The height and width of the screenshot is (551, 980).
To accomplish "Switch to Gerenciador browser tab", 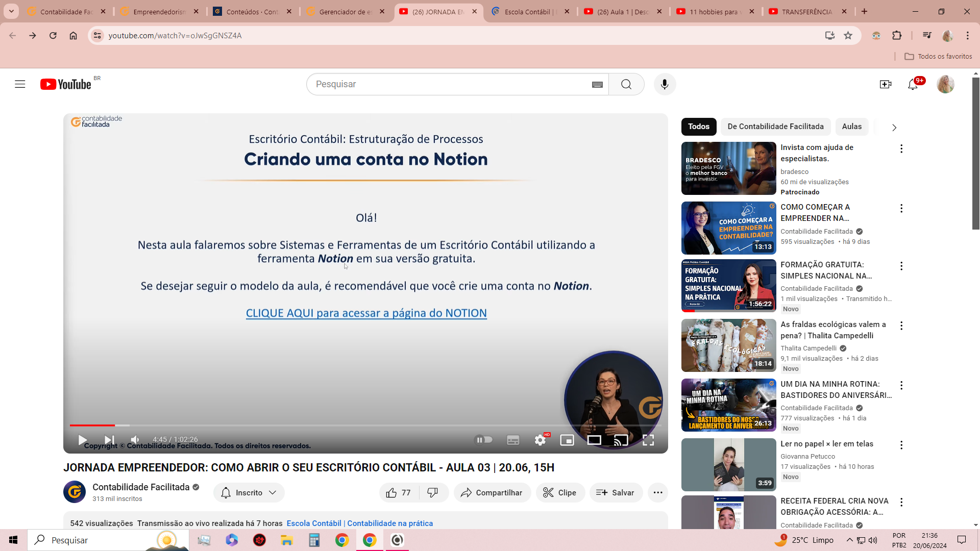I will click(x=346, y=11).
